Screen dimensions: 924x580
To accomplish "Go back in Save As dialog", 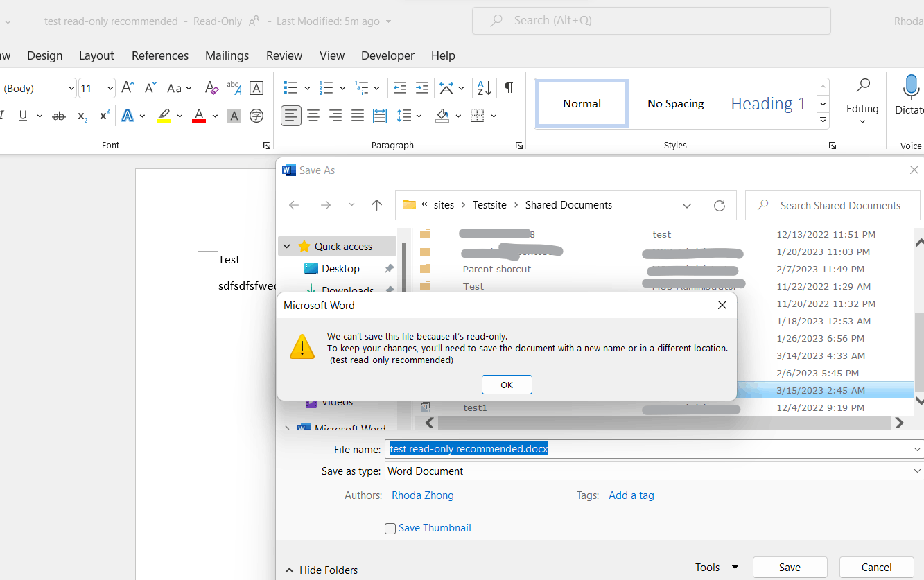I will tap(294, 205).
